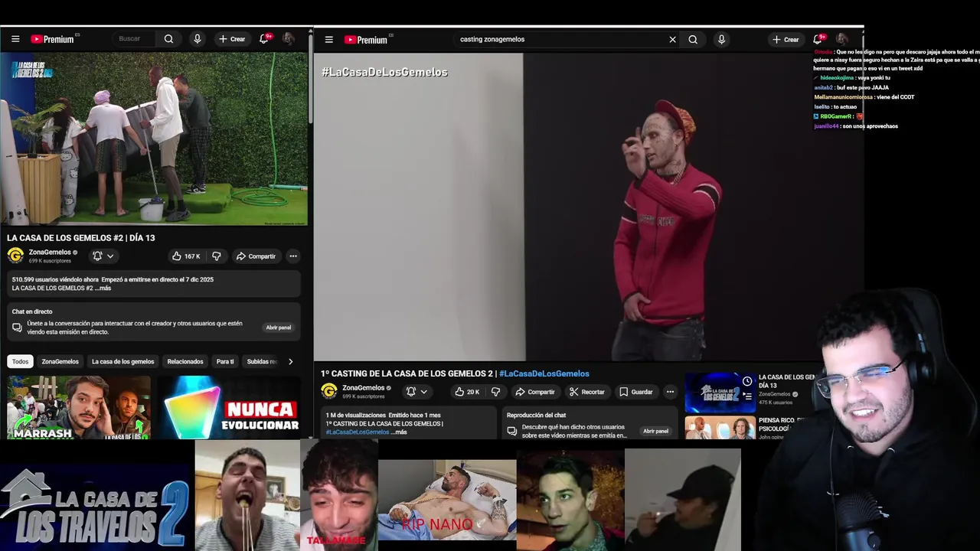Image resolution: width=980 pixels, height=551 pixels.
Task: Open ZonaGemelos channel name under live stream
Action: 50,252
